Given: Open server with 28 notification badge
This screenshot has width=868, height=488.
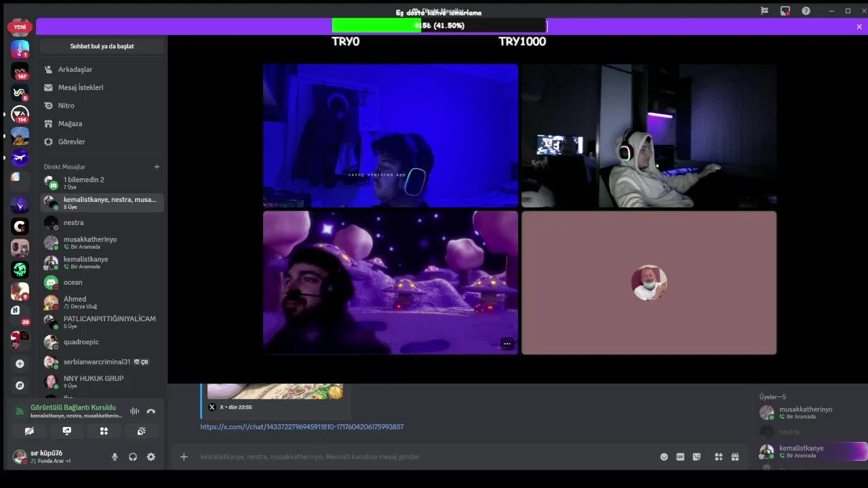Looking at the screenshot, I should (x=20, y=316).
